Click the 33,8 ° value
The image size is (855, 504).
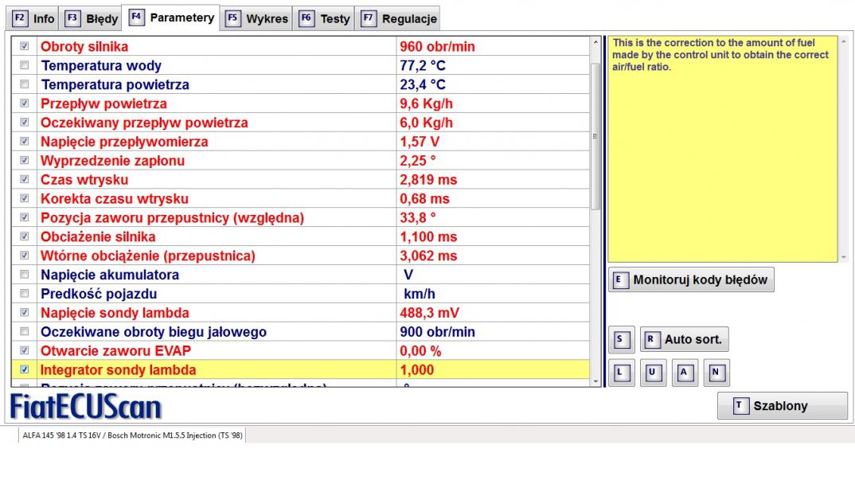coord(418,217)
